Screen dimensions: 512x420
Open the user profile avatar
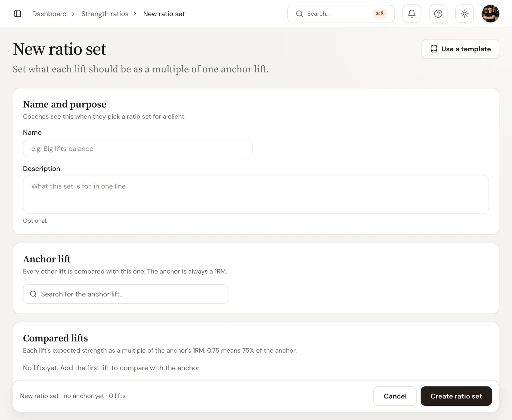click(490, 14)
